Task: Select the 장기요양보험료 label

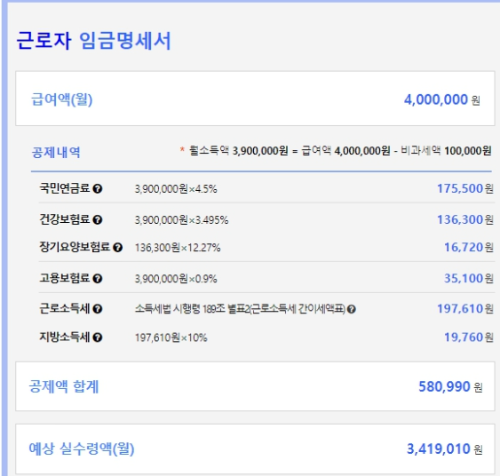Action: point(75,247)
